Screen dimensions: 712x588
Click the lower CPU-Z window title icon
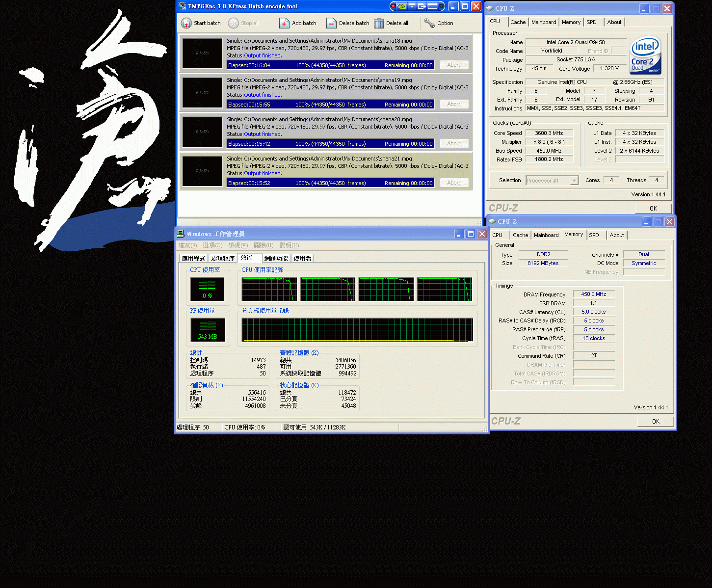click(x=492, y=221)
